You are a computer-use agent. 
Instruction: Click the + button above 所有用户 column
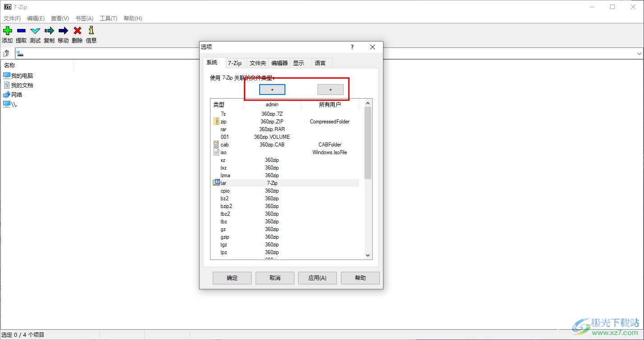point(331,90)
